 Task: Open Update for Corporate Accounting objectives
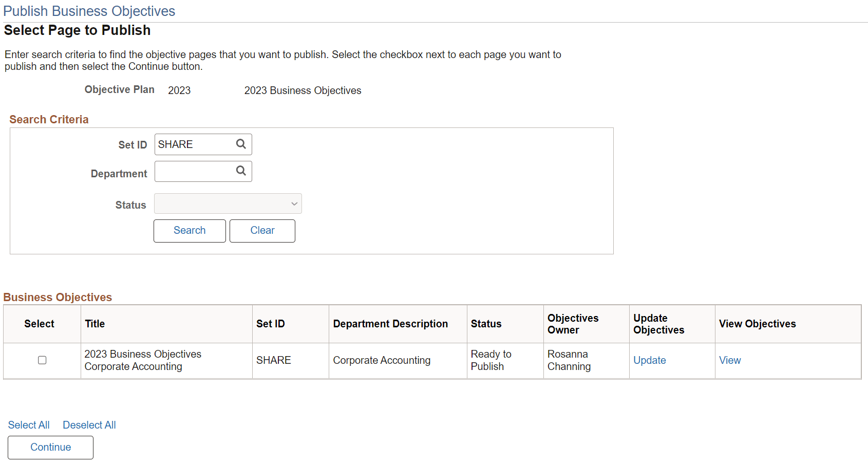pyautogui.click(x=649, y=360)
